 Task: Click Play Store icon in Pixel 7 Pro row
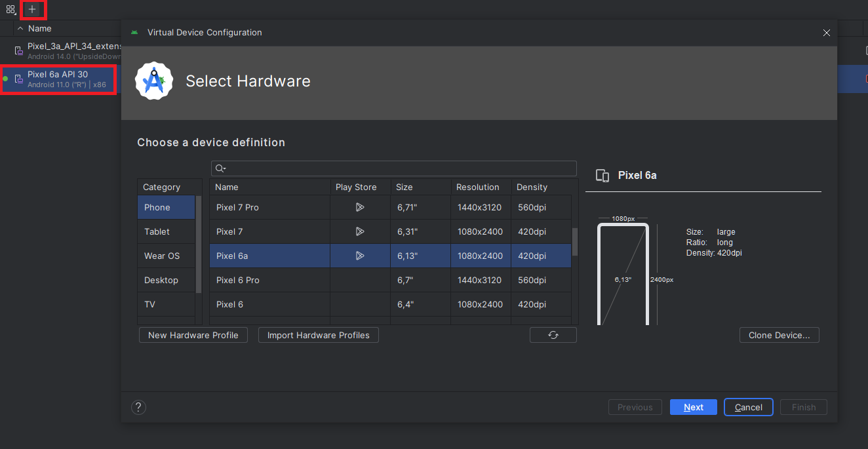coord(359,207)
